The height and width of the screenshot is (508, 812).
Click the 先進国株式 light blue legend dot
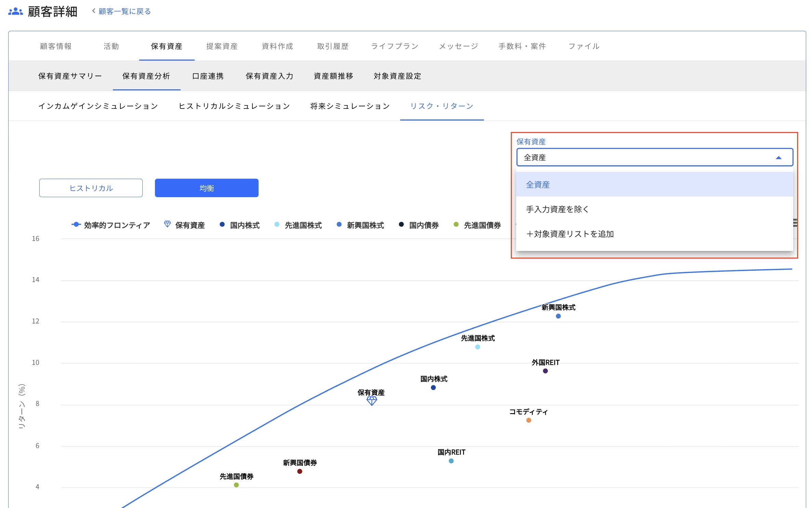[277, 225]
